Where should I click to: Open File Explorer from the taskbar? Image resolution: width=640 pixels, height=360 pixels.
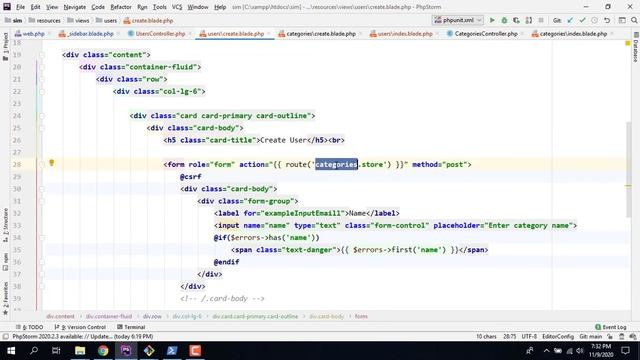(x=80, y=351)
